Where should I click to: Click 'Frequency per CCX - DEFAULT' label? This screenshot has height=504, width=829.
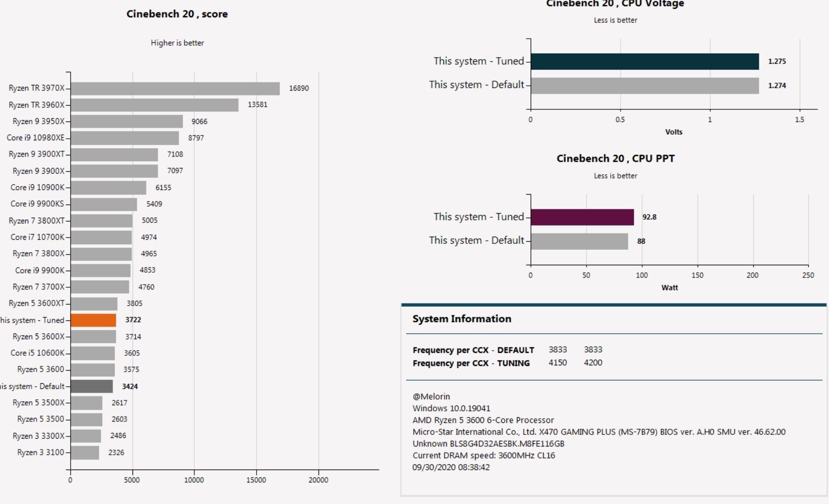point(473,350)
